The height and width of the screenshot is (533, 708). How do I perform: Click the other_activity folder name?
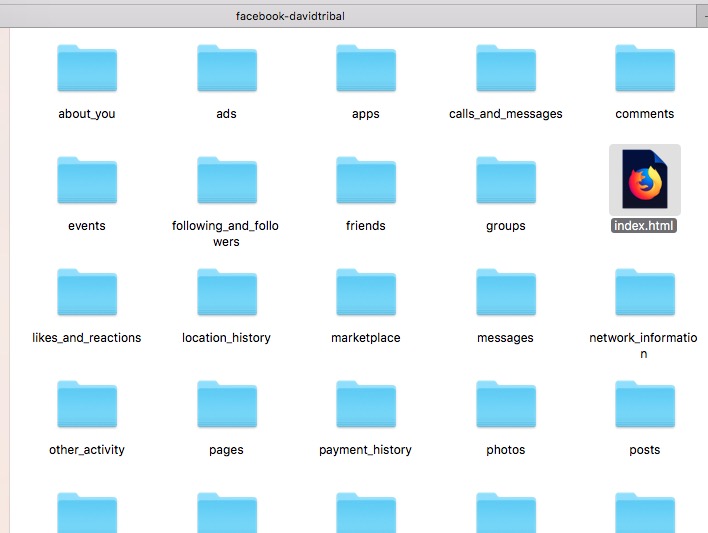87,450
